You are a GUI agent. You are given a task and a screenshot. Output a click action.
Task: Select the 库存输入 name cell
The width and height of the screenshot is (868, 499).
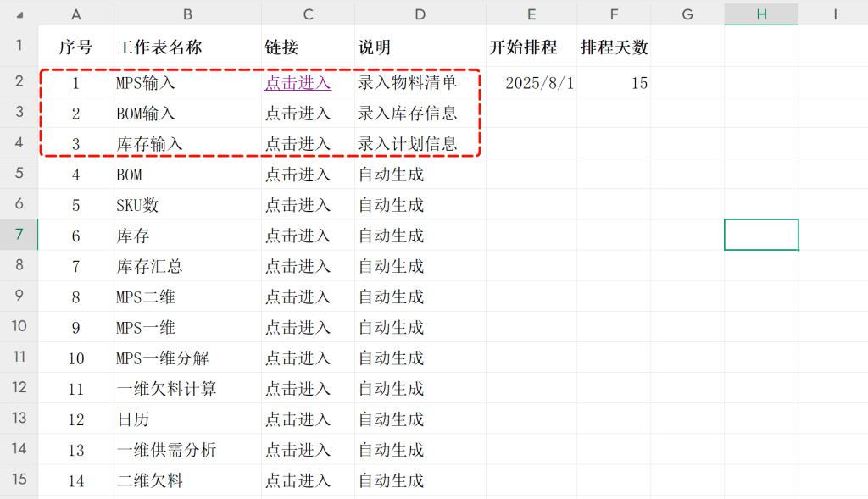(187, 143)
